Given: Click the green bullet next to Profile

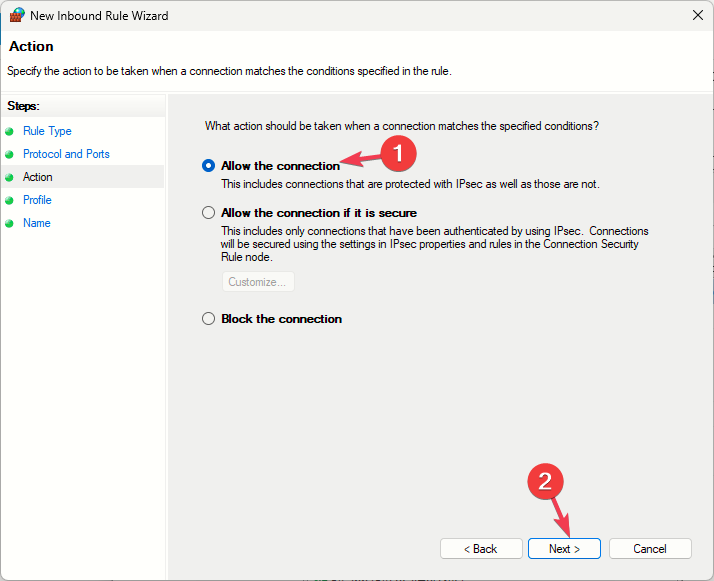Looking at the screenshot, I should click(x=10, y=200).
